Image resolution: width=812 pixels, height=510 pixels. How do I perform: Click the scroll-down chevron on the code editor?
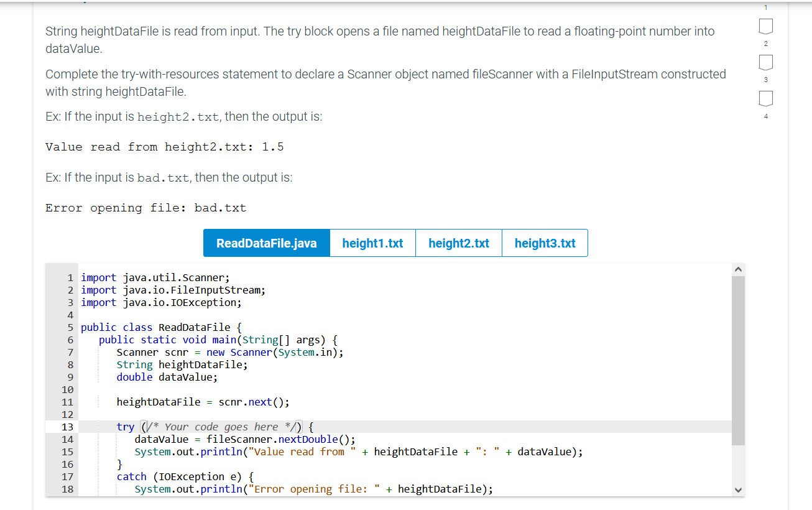[738, 489]
